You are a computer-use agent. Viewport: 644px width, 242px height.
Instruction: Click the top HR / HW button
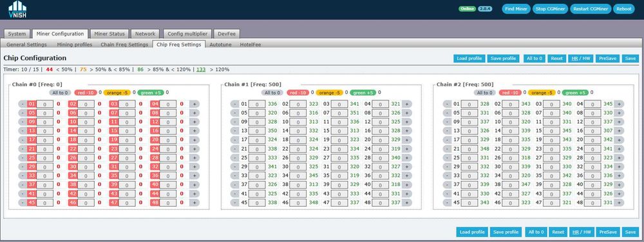pos(580,59)
